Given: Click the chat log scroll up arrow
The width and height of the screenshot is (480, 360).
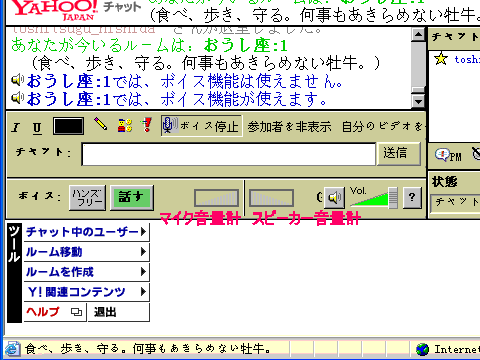Looking at the screenshot, I should (418, 35).
